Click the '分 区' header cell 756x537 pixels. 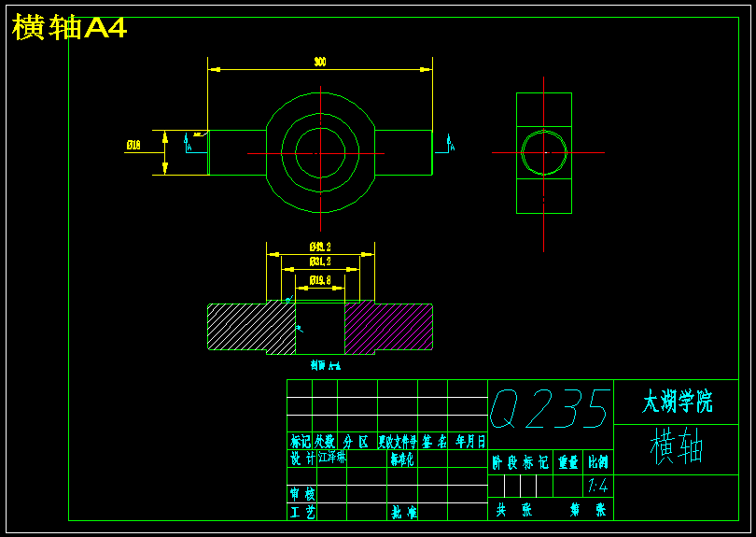coord(357,442)
